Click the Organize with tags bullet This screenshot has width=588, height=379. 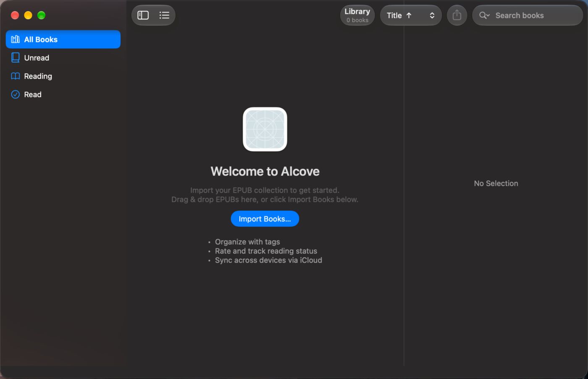click(247, 242)
